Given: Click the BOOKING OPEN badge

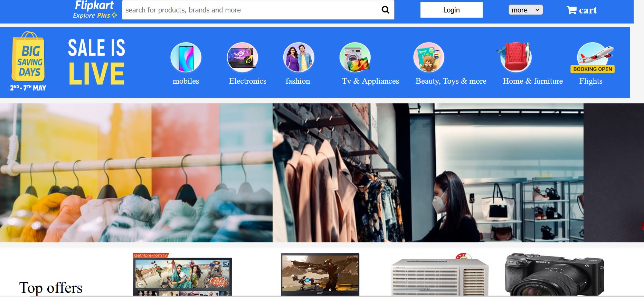Looking at the screenshot, I should click(x=593, y=69).
